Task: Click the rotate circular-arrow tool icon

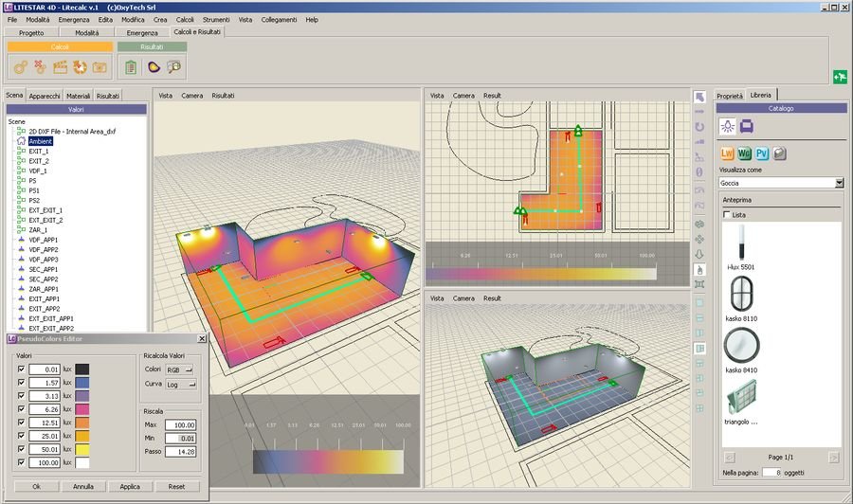Action: click(699, 127)
